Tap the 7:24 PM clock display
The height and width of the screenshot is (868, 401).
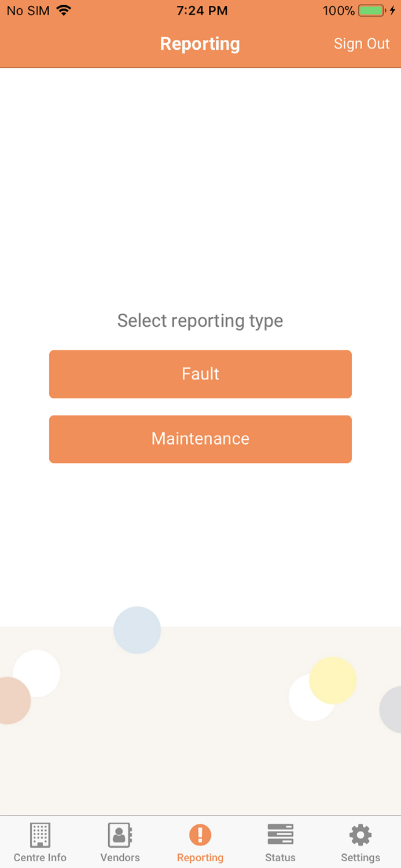click(200, 10)
